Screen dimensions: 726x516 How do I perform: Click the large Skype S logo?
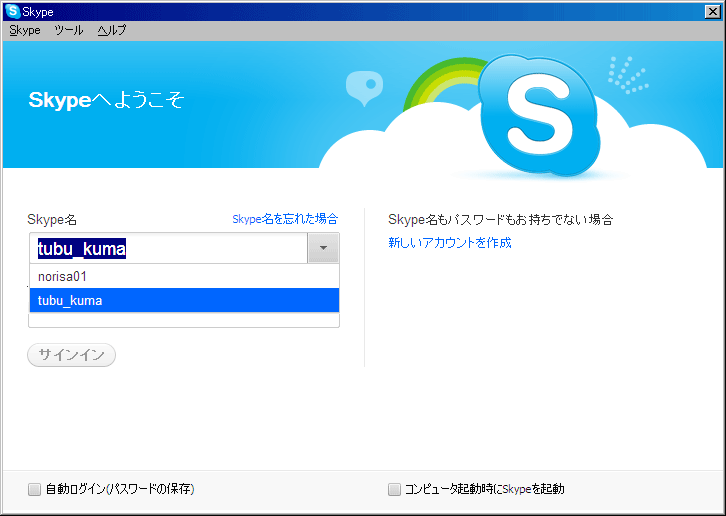[x=539, y=116]
